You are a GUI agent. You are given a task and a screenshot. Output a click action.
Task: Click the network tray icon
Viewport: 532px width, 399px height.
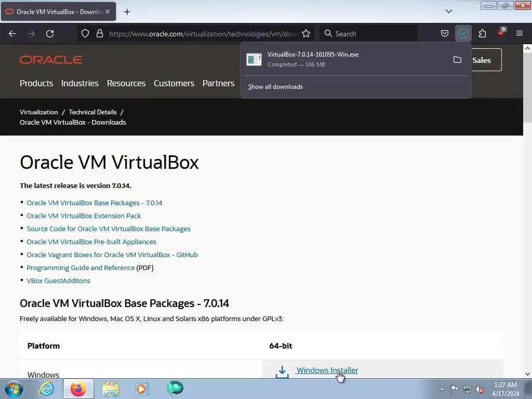[467, 389]
